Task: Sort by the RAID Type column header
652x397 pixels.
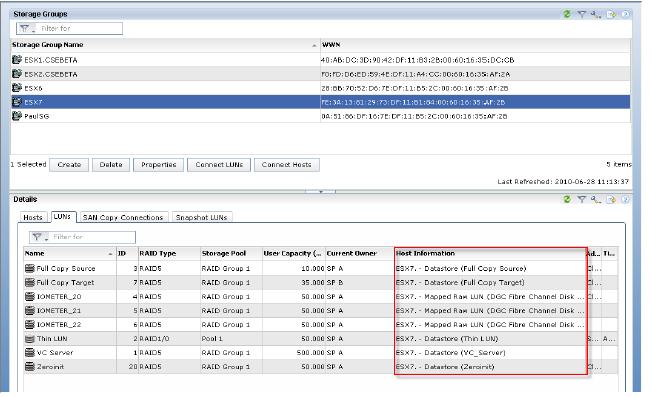Action: (x=169, y=253)
